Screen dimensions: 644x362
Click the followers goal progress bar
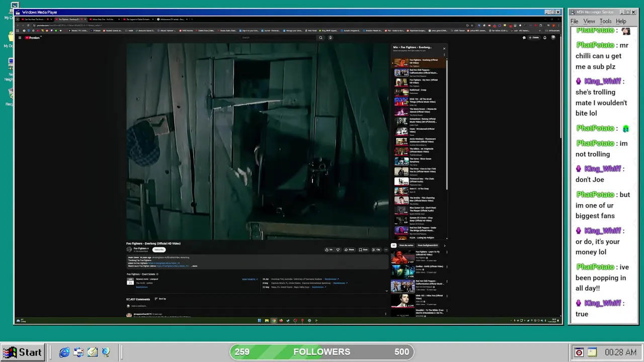pos(322,352)
